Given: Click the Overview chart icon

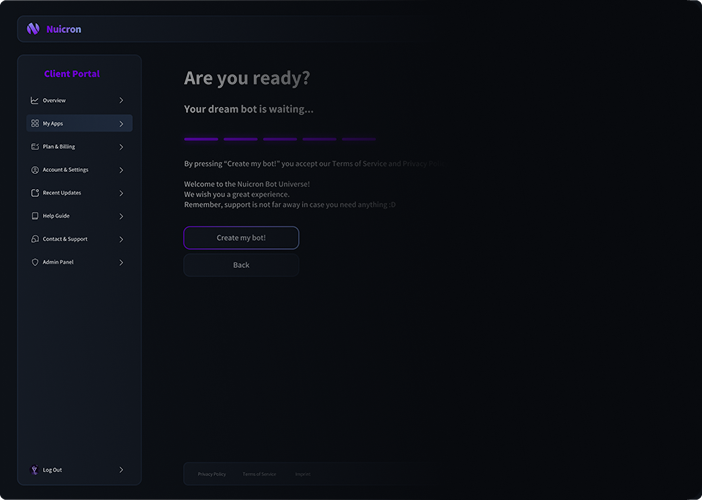Looking at the screenshot, I should coord(35,100).
